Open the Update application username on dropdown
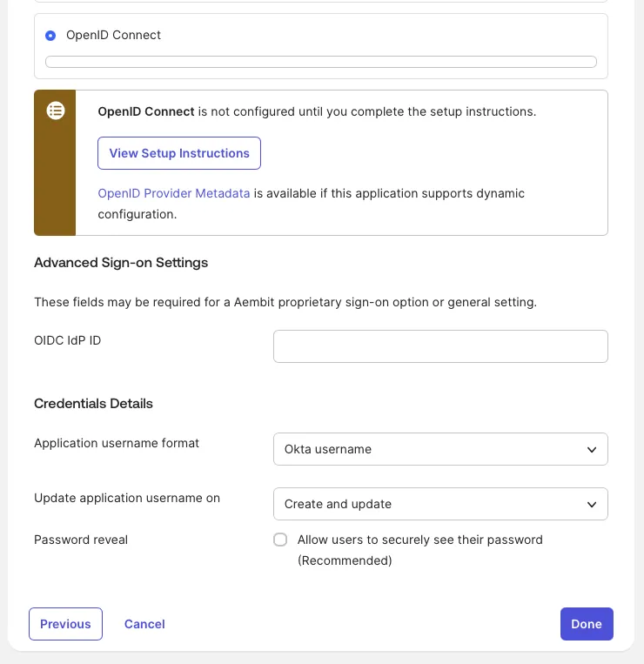 pos(440,504)
